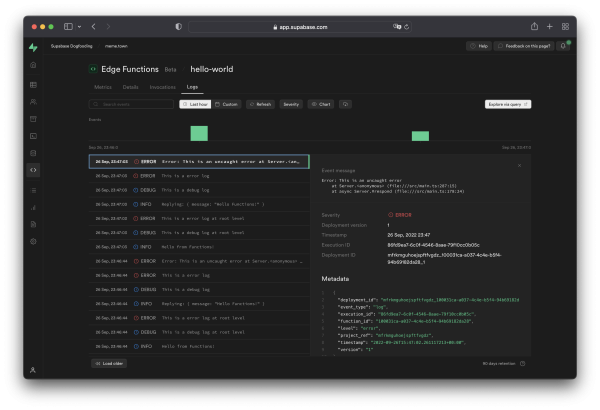This screenshot has width=600, height=410.
Task: Click the Load older button
Action: click(109, 363)
